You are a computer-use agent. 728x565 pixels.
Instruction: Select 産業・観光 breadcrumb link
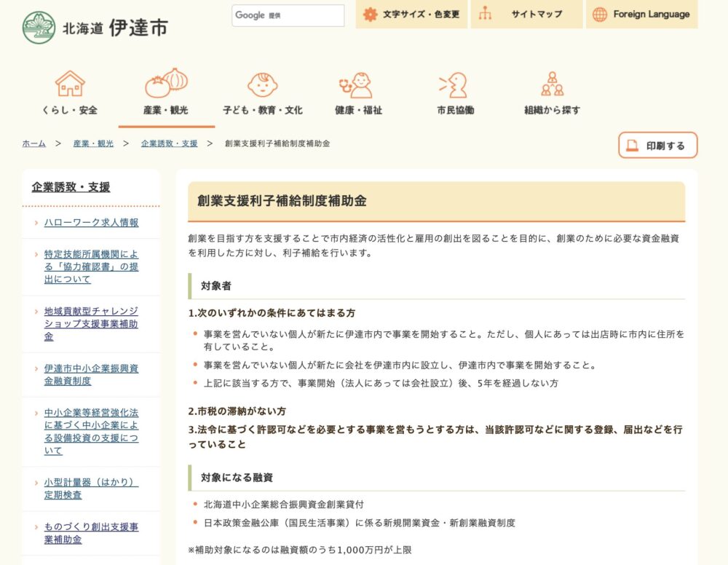click(x=93, y=143)
